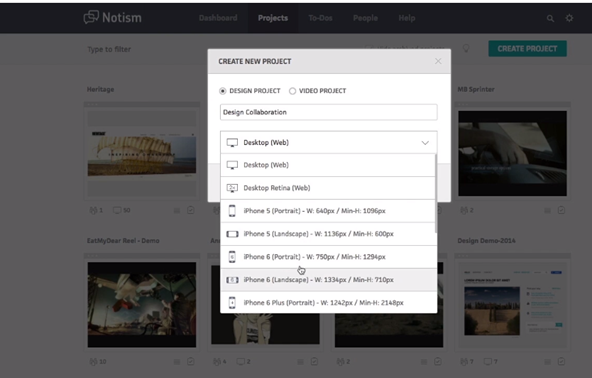Open the To-Dos tab
Screen dimensions: 592x378
coord(320,18)
